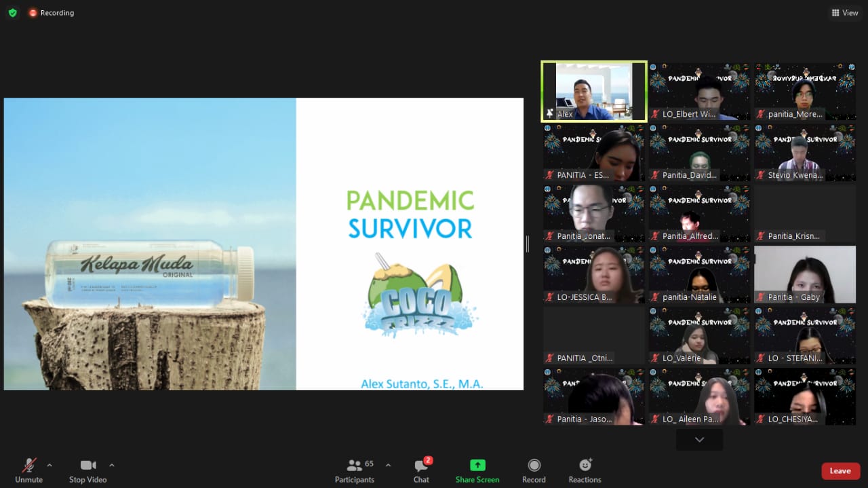Click the name label "LO_Elbert Wi..."

(690, 114)
